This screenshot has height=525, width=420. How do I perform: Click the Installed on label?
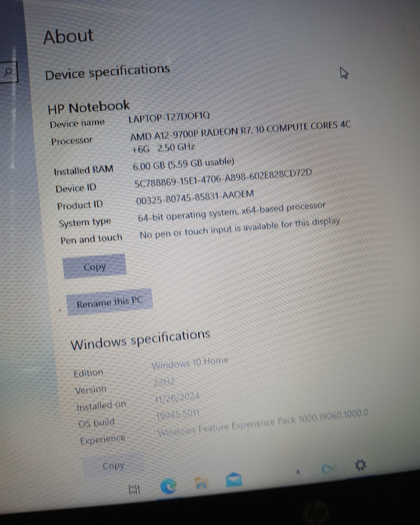coord(101,406)
